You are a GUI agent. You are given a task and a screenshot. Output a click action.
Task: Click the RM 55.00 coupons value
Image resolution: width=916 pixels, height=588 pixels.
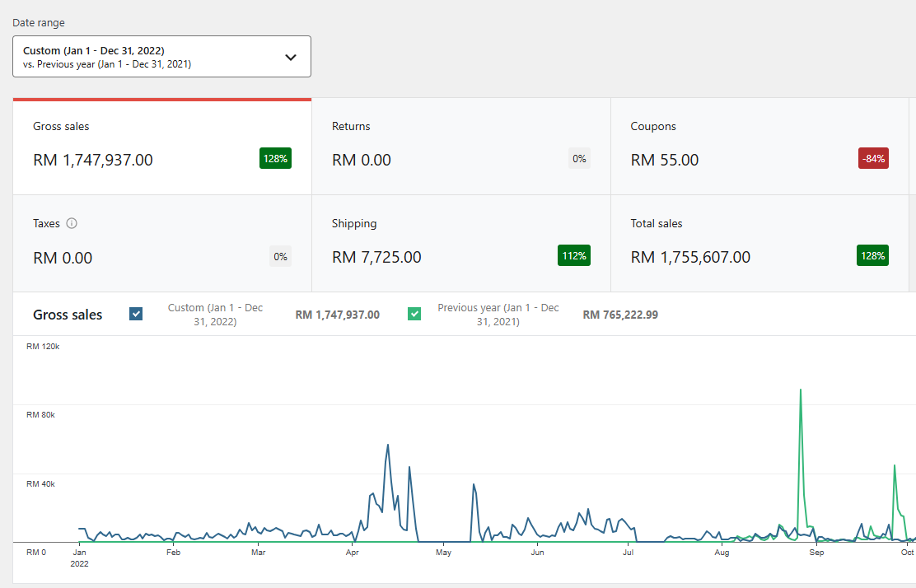[664, 160]
